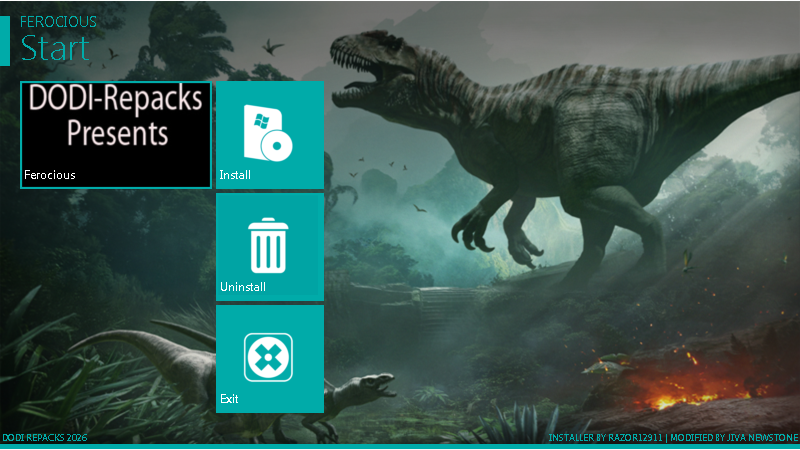800x450 pixels.
Task: Click the MODIFIED BY JIVA NEWSTONE credit
Action: tap(733, 438)
